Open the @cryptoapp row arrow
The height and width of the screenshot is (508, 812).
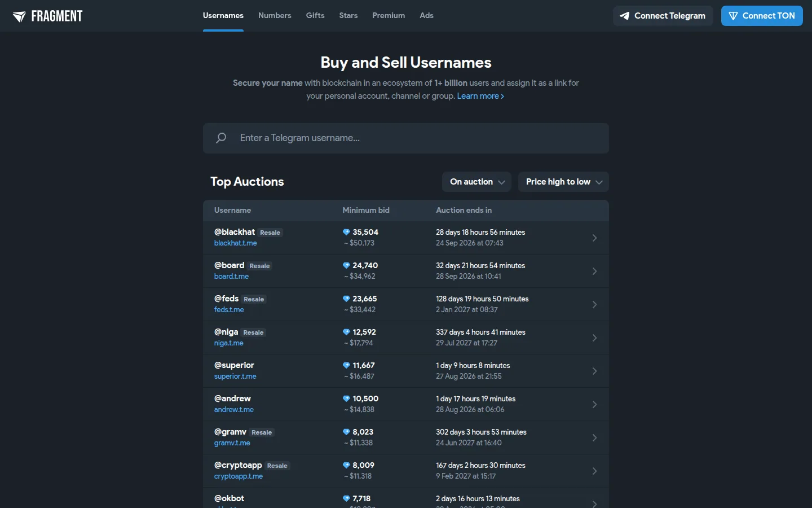[x=594, y=471]
